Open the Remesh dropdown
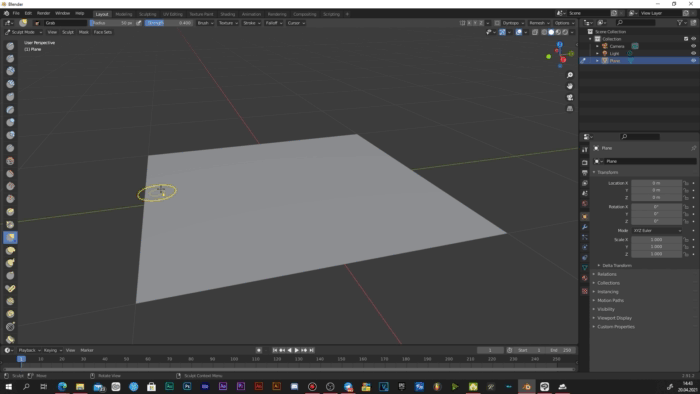700x394 pixels. 539,23
